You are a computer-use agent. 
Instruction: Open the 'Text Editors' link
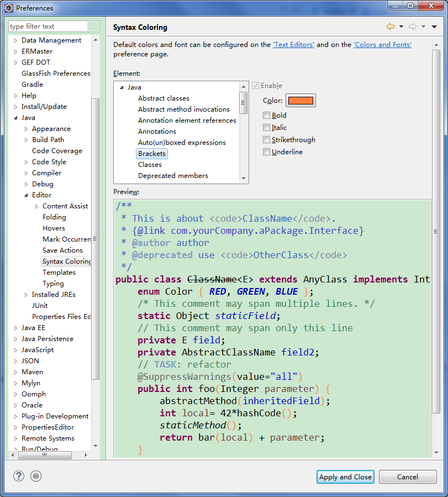pyautogui.click(x=293, y=45)
